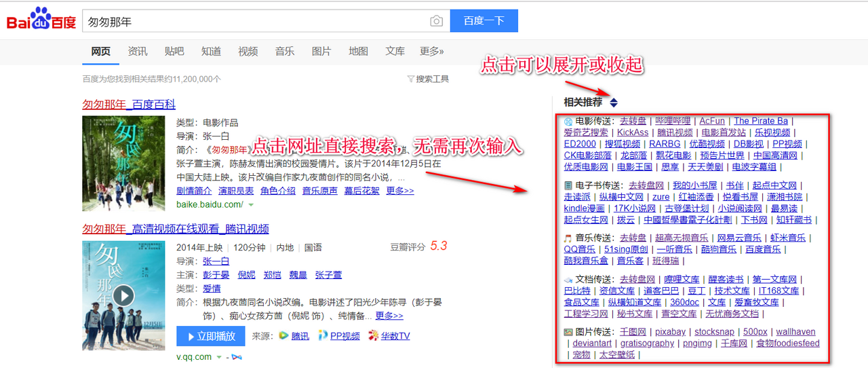
Task: Search via 网易云音乐 link
Action: 739,238
